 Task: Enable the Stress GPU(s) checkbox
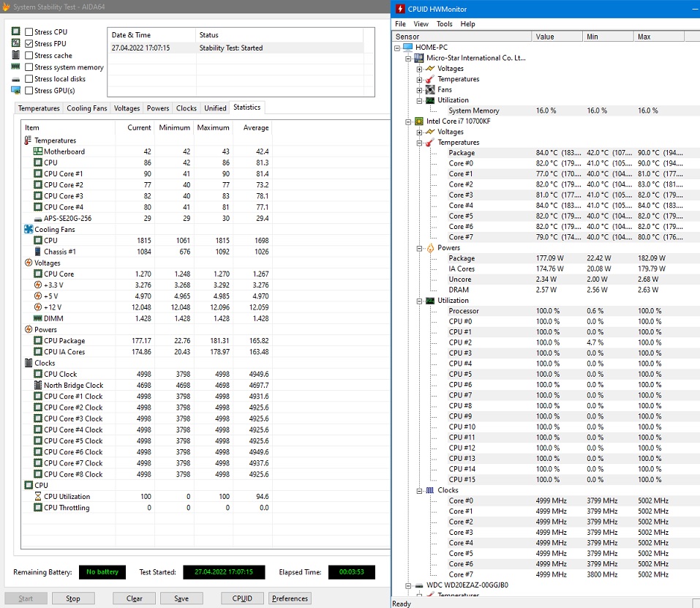coord(29,90)
